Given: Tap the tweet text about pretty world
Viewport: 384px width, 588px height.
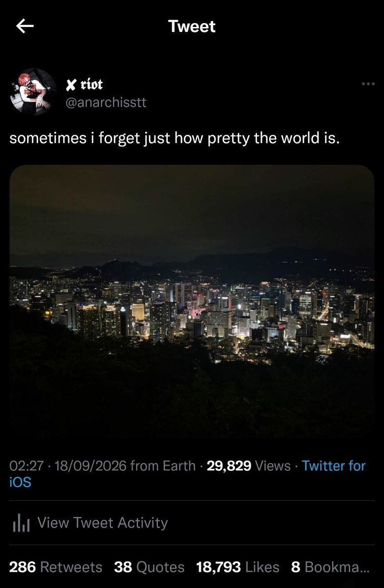Looking at the screenshot, I should coord(175,139).
